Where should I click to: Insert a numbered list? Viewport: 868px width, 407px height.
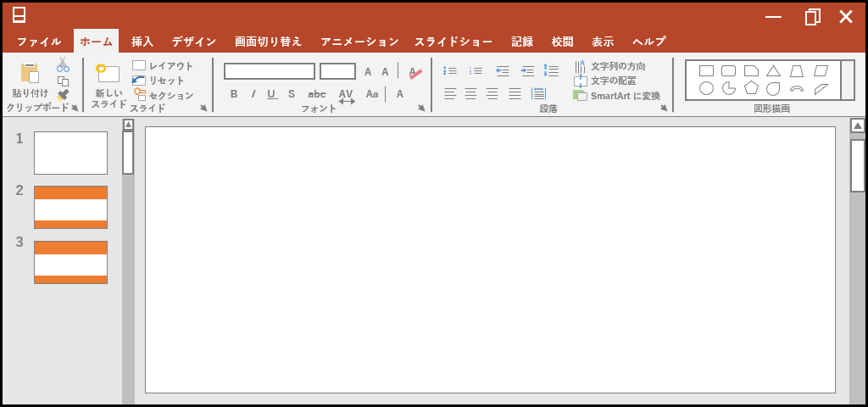476,71
